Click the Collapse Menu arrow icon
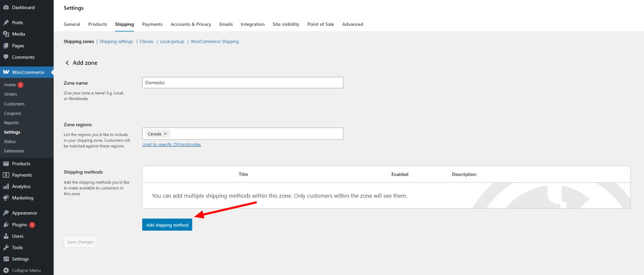 pyautogui.click(x=6, y=271)
